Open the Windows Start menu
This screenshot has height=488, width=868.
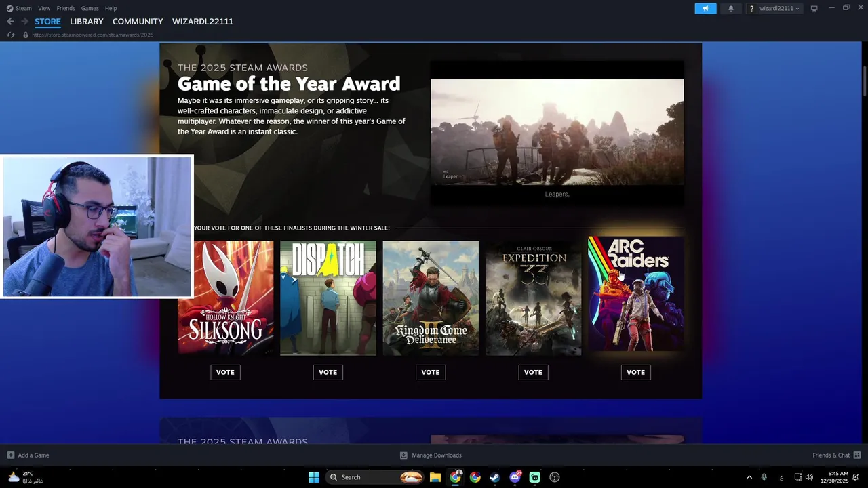(314, 477)
